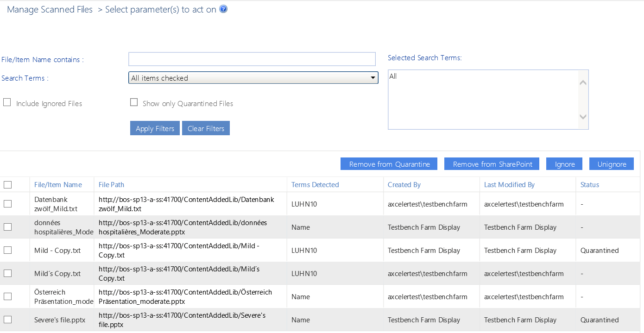
Task: Open the help icon next to page title
Action: coord(223,9)
